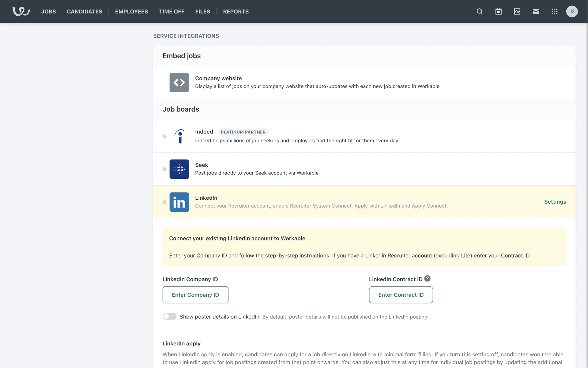The height and width of the screenshot is (368, 588).
Task: Click the Company website embed code icon
Action: pyautogui.click(x=179, y=82)
